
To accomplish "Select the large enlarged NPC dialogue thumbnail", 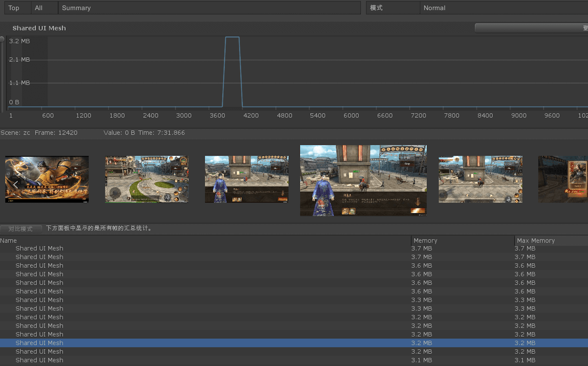I will click(363, 180).
